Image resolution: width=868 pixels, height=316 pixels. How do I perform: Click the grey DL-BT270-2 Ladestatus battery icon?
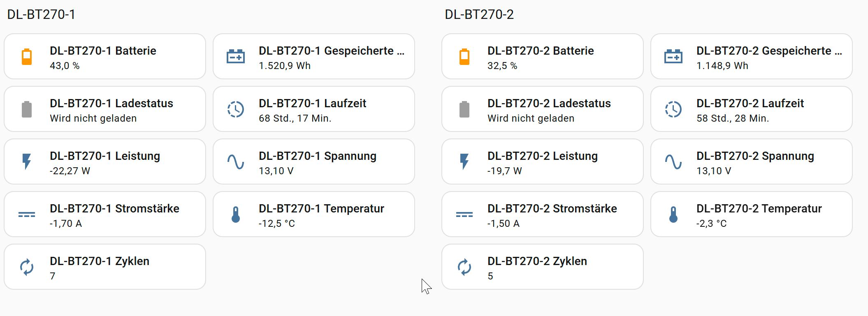point(464,109)
